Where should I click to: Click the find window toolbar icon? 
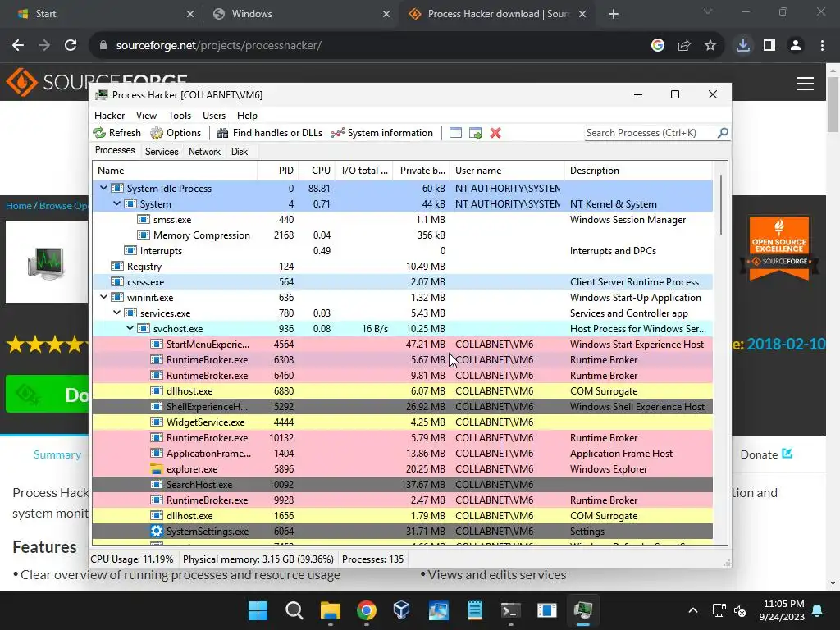tap(455, 133)
